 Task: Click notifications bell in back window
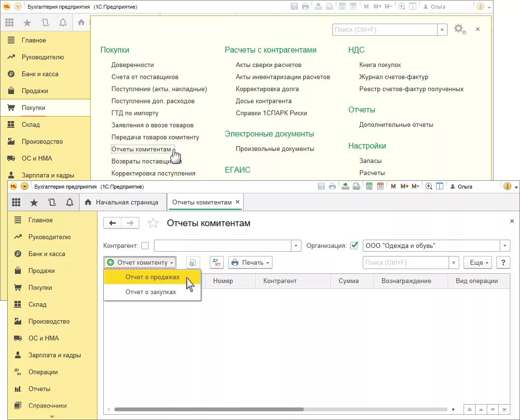coord(63,23)
